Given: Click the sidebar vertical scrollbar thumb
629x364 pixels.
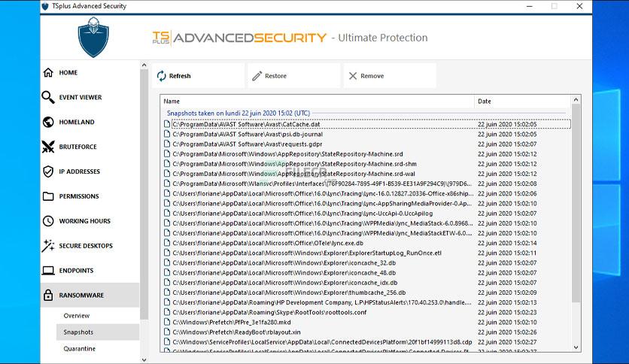Looking at the screenshot, I should click(x=144, y=195).
